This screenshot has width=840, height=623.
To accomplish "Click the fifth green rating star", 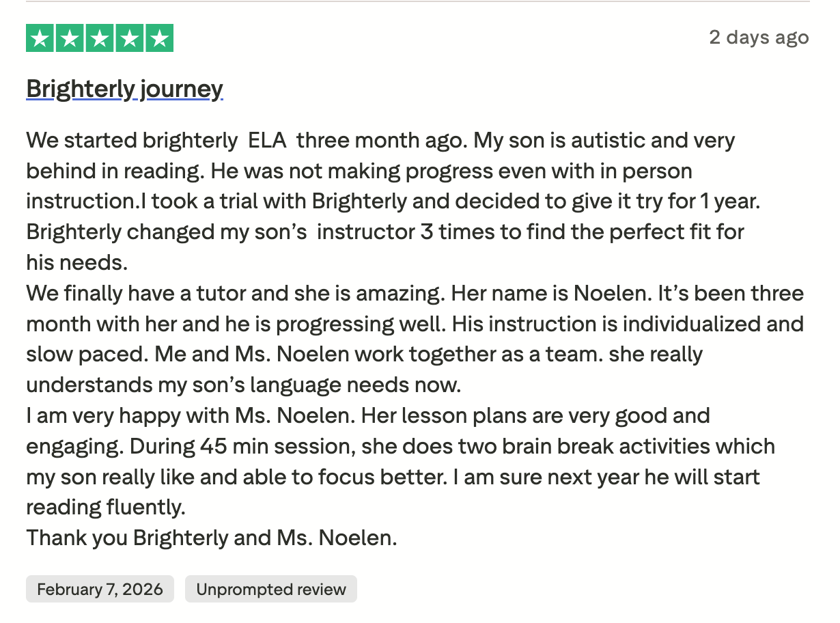I will point(159,38).
